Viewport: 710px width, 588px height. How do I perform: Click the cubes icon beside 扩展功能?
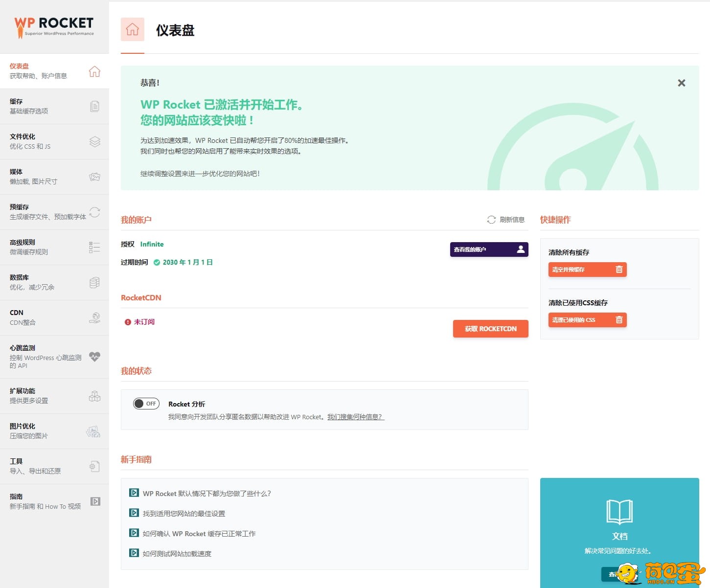[95, 396]
